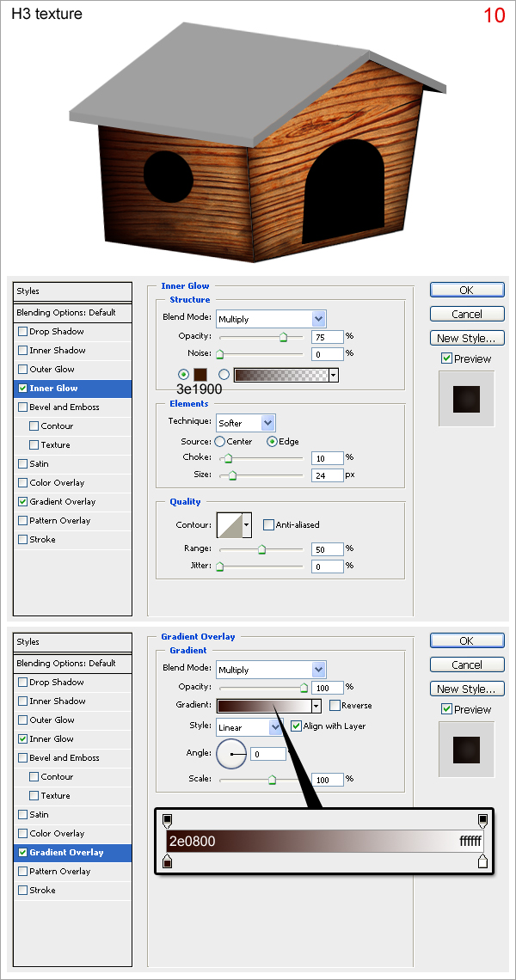Click the 3e1900 glow color swatch
The height and width of the screenshot is (980, 516).
pos(200,374)
